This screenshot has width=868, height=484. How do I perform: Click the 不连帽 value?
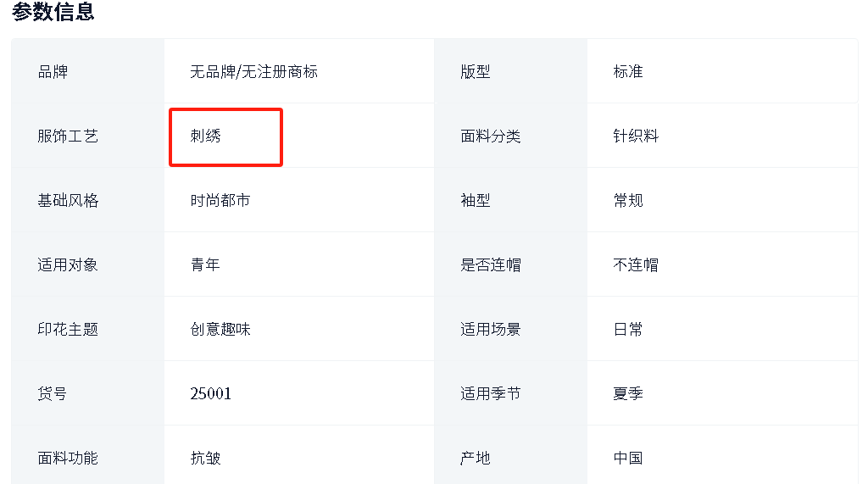pos(636,264)
